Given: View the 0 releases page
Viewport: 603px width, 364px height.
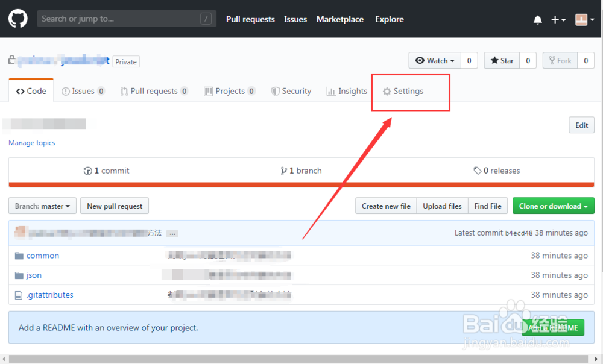Looking at the screenshot, I should (497, 171).
